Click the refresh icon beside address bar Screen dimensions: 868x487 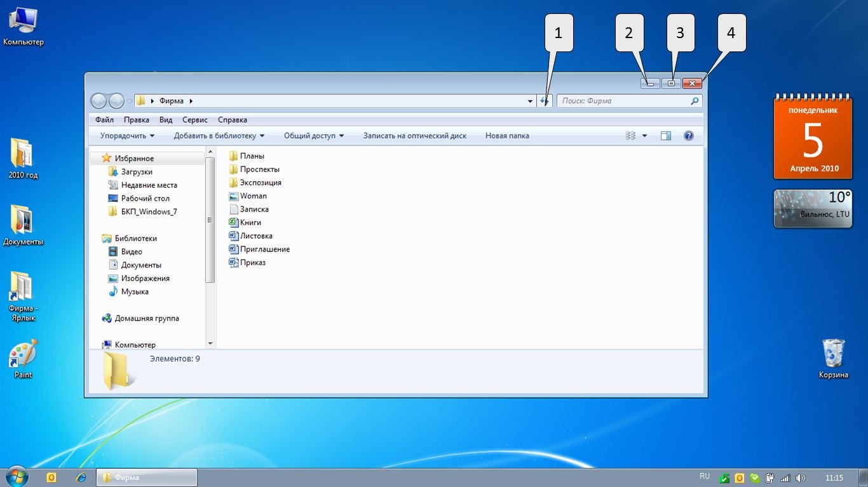(x=545, y=101)
